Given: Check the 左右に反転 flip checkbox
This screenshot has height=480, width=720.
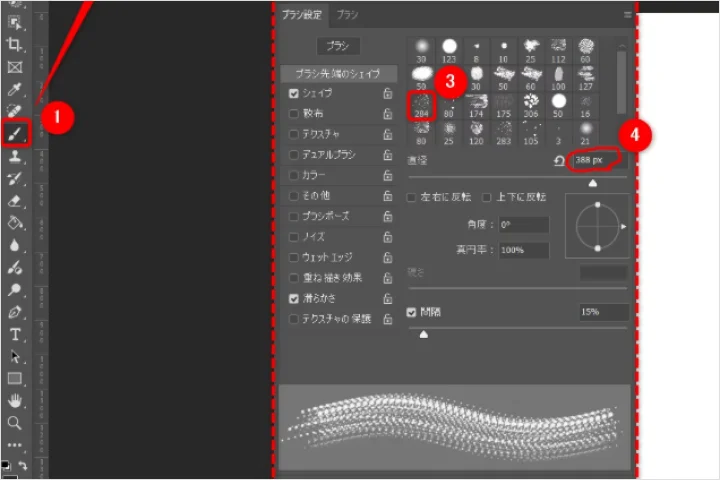Looking at the screenshot, I should point(411,198).
